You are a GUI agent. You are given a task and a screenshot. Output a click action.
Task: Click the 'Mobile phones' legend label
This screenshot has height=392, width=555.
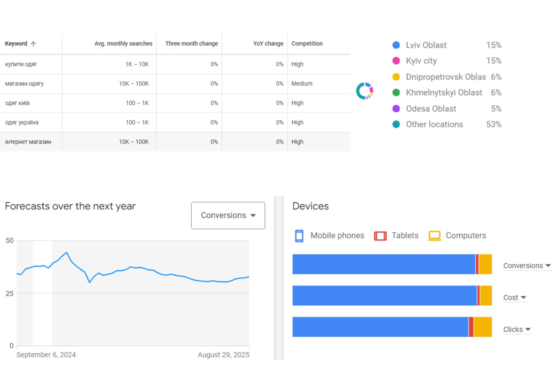[x=337, y=236]
